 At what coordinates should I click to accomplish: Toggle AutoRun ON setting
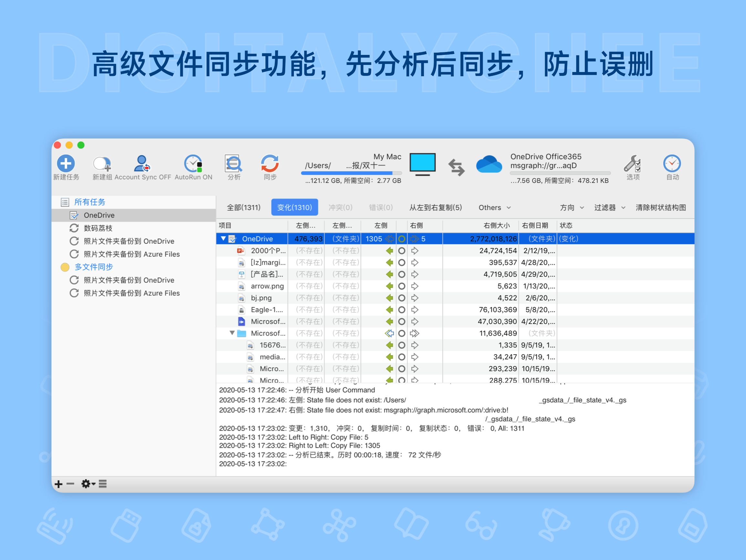click(193, 164)
